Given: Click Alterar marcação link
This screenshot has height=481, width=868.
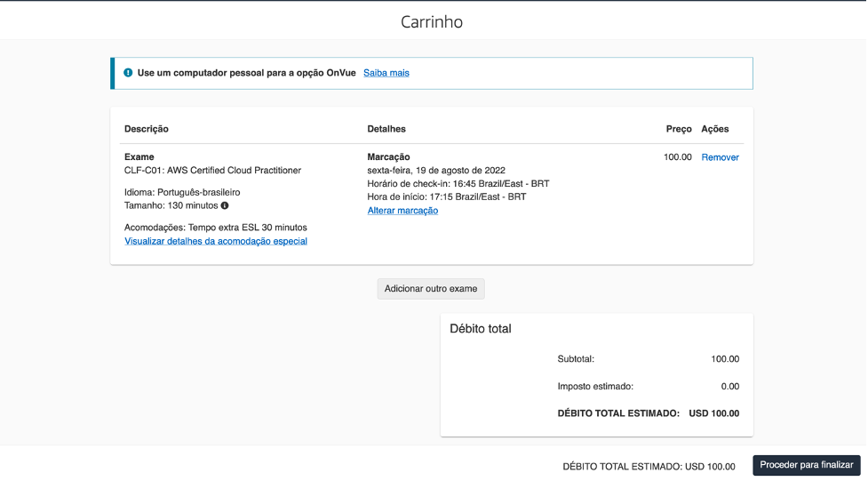Looking at the screenshot, I should [402, 211].
